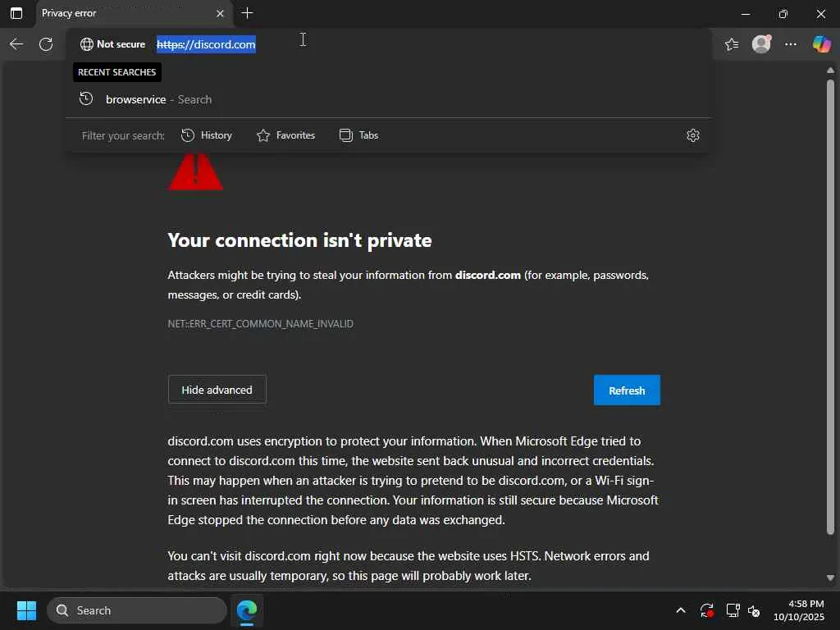Filter search by Favorites

(x=285, y=135)
